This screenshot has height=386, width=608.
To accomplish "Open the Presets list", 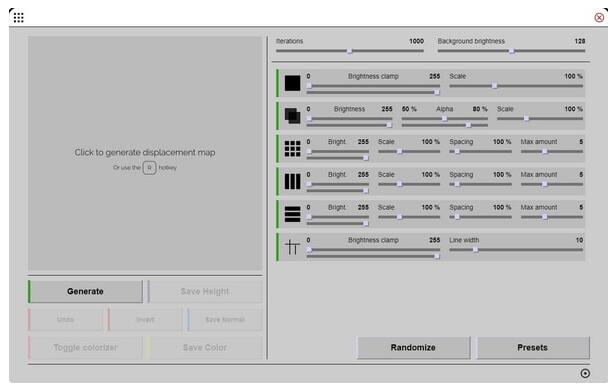I will point(533,348).
